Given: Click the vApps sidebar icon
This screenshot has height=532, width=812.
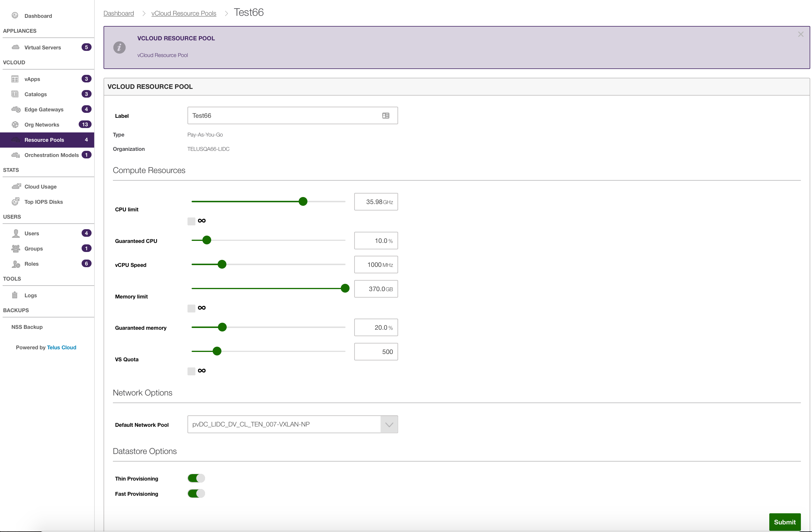Looking at the screenshot, I should [x=15, y=79].
